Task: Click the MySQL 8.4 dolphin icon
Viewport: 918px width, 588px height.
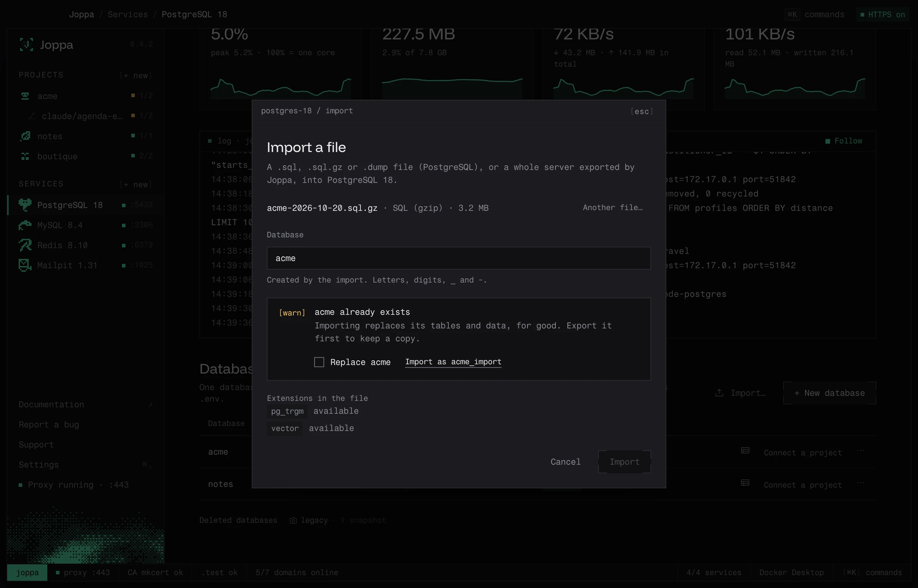Action: pyautogui.click(x=25, y=225)
